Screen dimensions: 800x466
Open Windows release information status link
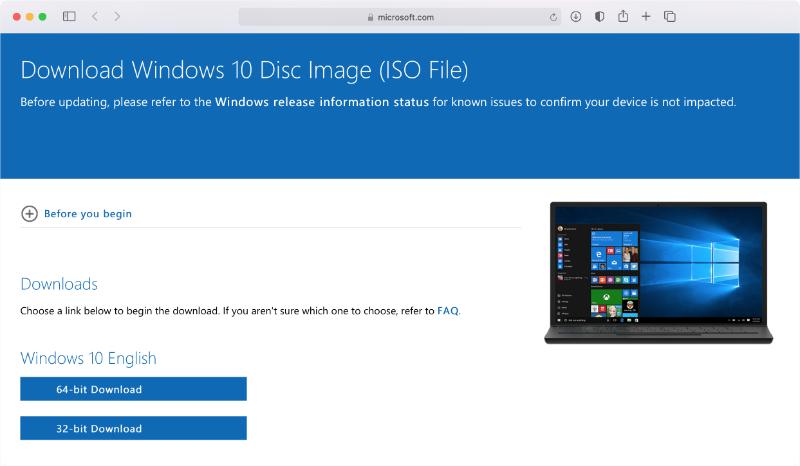[322, 102]
